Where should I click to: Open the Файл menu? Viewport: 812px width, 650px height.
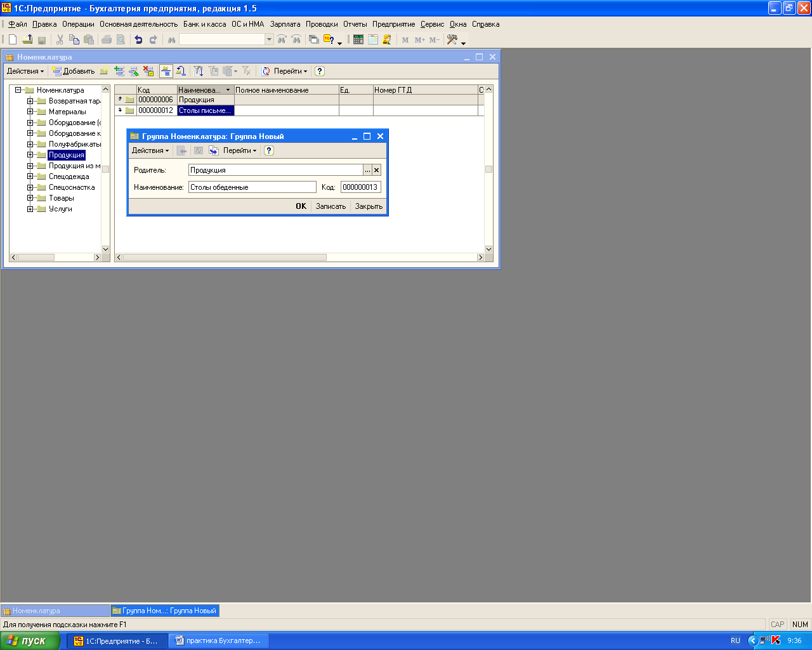point(18,24)
